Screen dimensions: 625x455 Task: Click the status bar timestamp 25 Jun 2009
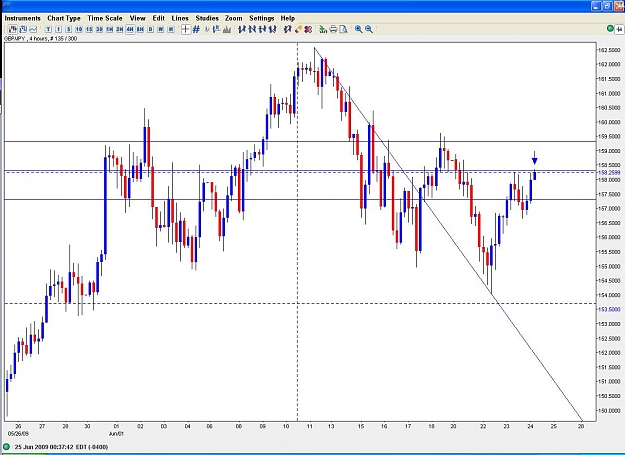pyautogui.click(x=61, y=447)
